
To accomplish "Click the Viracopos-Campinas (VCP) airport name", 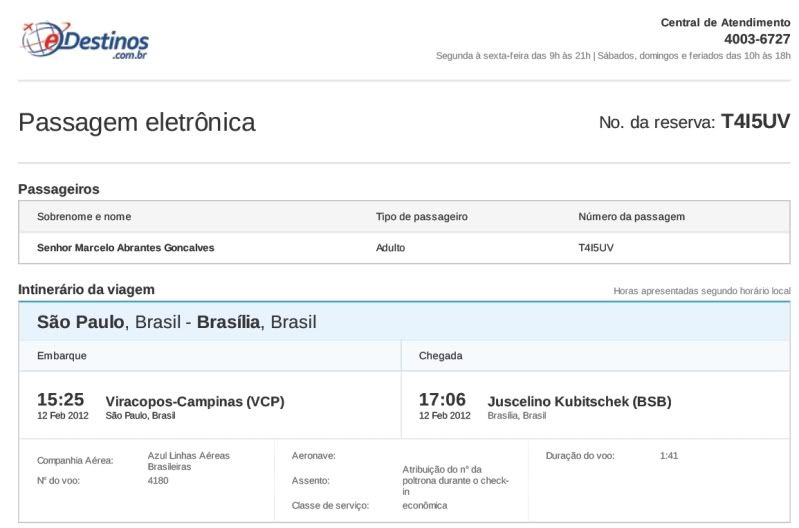I will coord(195,402).
